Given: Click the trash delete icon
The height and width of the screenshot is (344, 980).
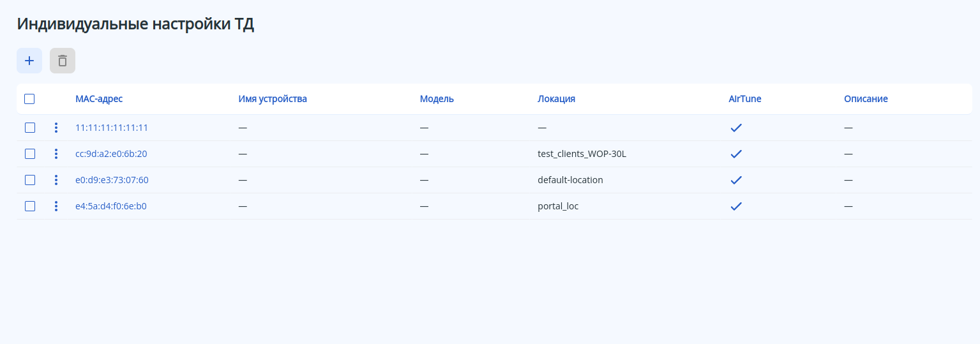Looking at the screenshot, I should click(x=63, y=61).
